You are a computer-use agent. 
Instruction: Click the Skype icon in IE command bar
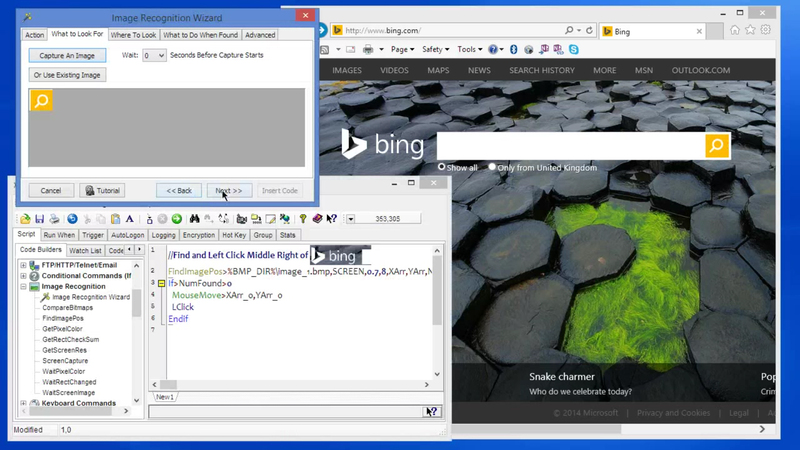(574, 49)
